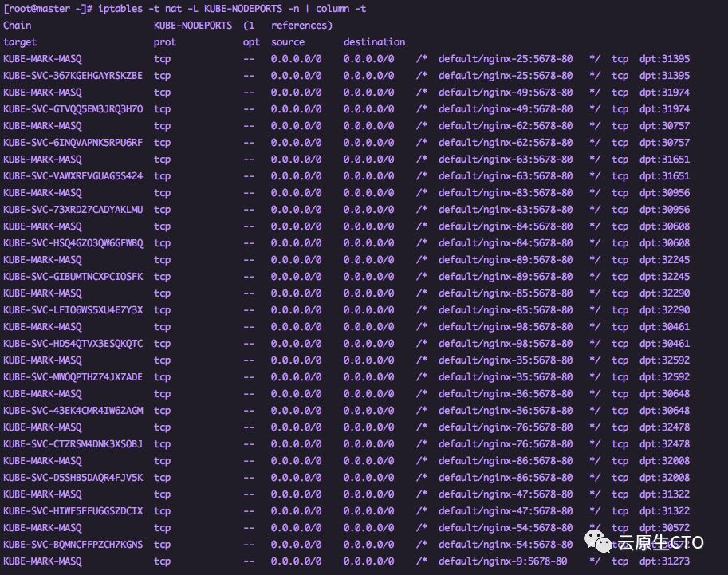728x575 pixels.
Task: Select target KUBE-SVC-VAWXRFVGUAG5S424
Action: (73, 176)
